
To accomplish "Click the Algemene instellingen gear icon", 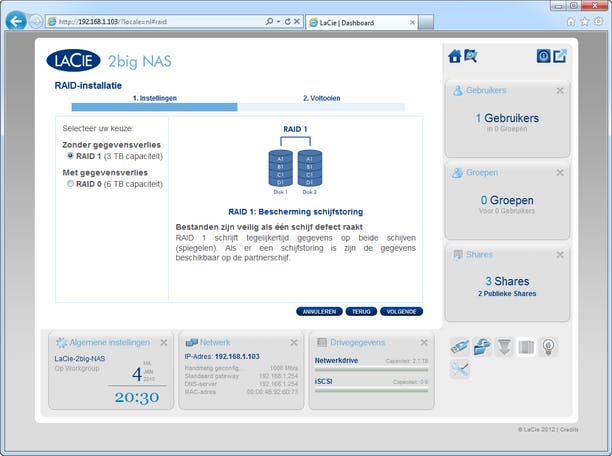I will (x=61, y=342).
